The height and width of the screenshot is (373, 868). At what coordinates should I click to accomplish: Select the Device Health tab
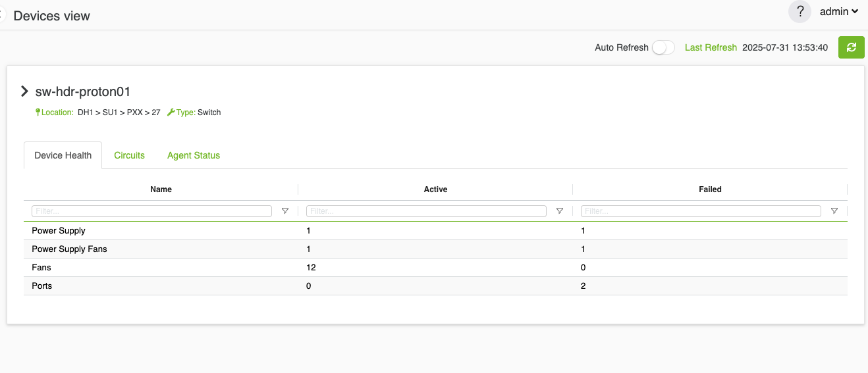pyautogui.click(x=63, y=155)
